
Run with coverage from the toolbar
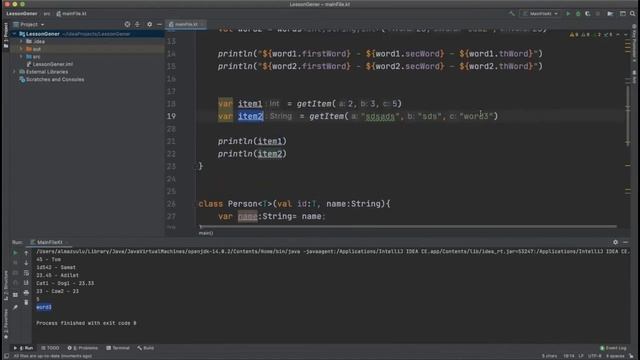coord(588,13)
